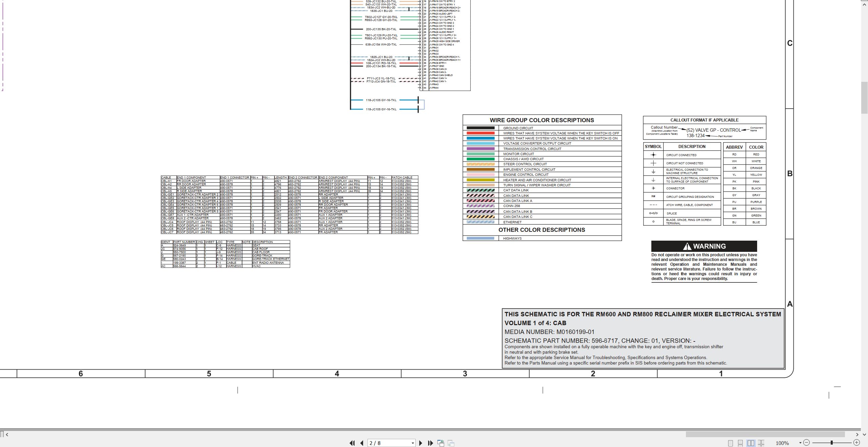The height and width of the screenshot is (447, 868).
Task: Click wire label 118-JC105 GY-16-TXL at top
Action: (381, 100)
